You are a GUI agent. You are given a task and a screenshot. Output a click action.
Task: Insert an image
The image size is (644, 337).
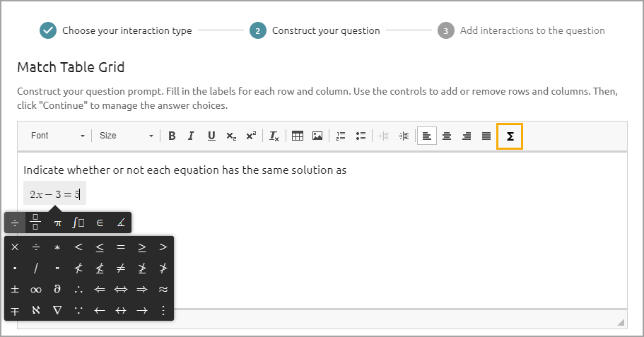(x=317, y=136)
